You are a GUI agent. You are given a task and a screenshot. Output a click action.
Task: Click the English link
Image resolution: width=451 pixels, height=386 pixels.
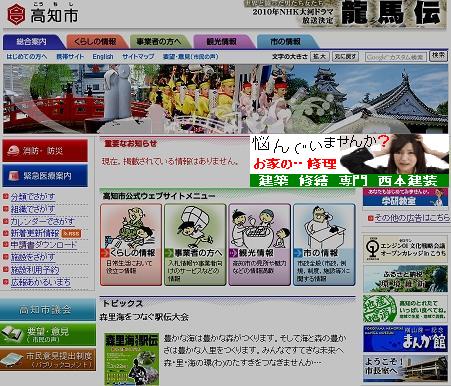click(x=103, y=57)
